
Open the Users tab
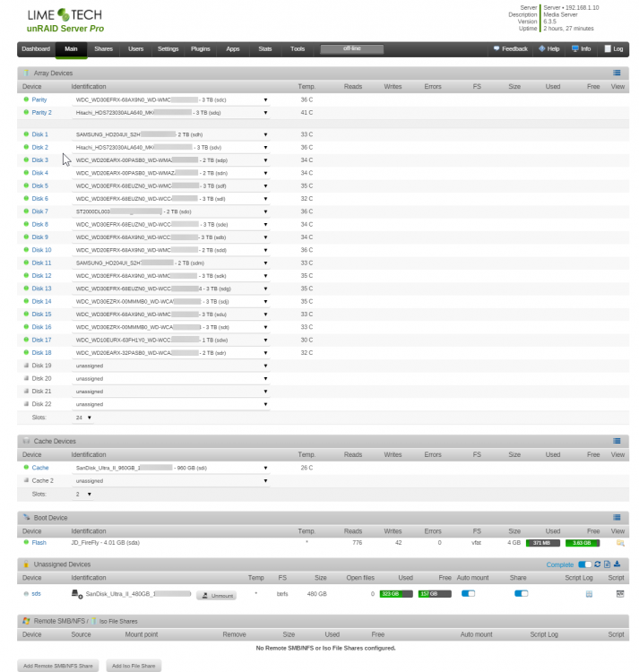tap(135, 49)
